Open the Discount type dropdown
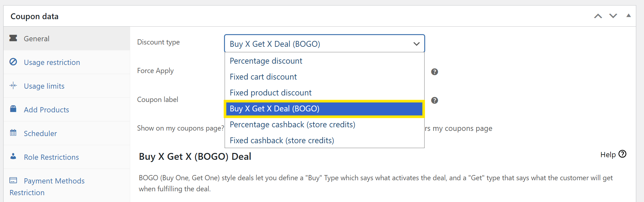The image size is (644, 202). point(324,44)
